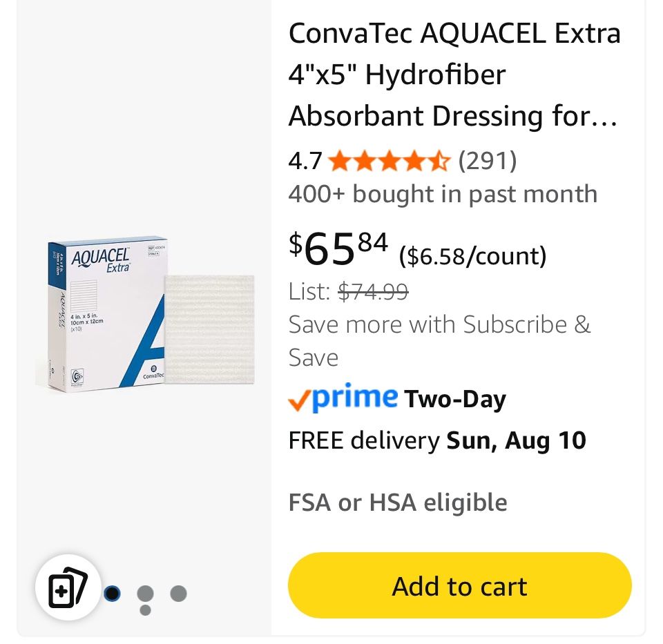Screen dimensions: 663x644
Task: Select FREE delivery Sun, Aug 10 text
Action: point(437,440)
